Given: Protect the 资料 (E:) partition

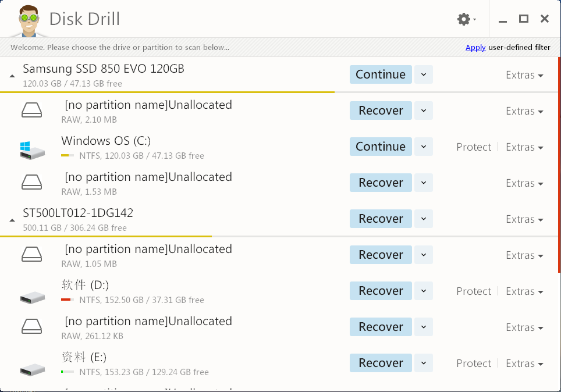Looking at the screenshot, I should 474,364.
